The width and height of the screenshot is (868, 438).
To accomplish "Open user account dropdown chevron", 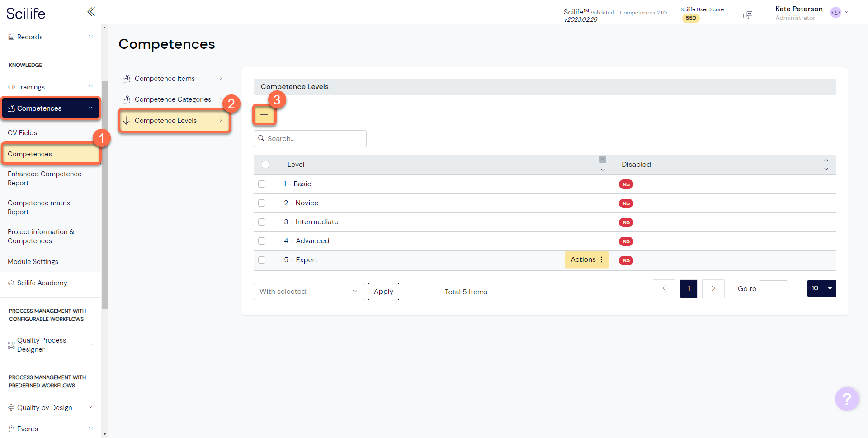I will [x=846, y=12].
